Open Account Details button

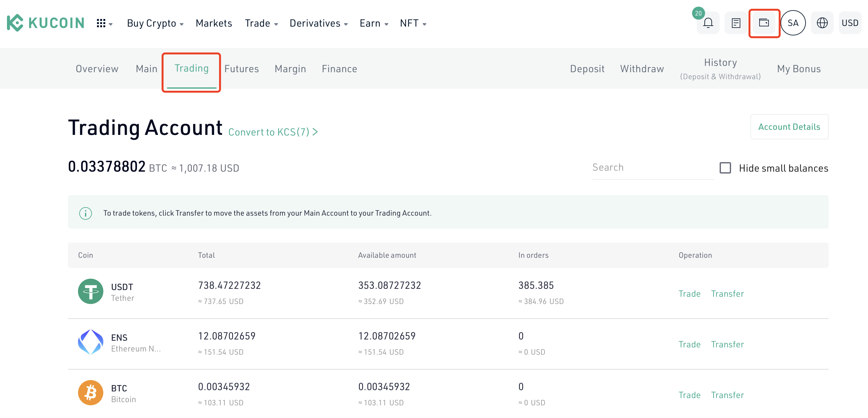click(x=789, y=127)
